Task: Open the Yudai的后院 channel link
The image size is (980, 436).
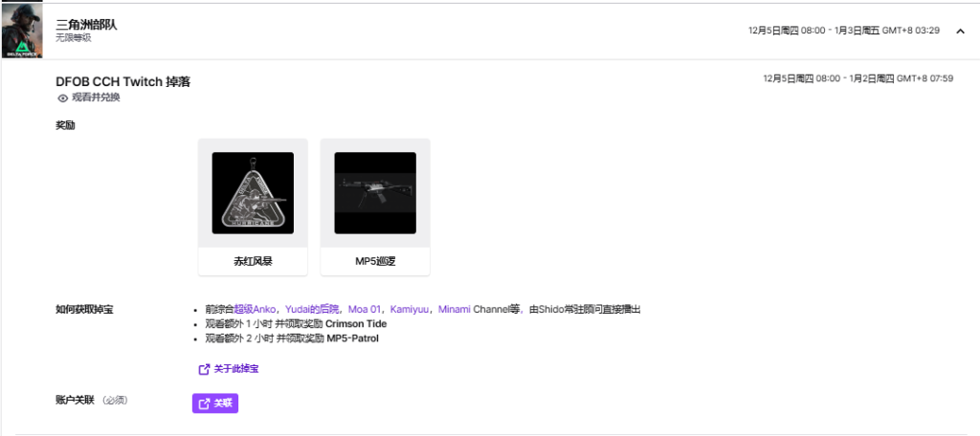Action: pyautogui.click(x=312, y=309)
